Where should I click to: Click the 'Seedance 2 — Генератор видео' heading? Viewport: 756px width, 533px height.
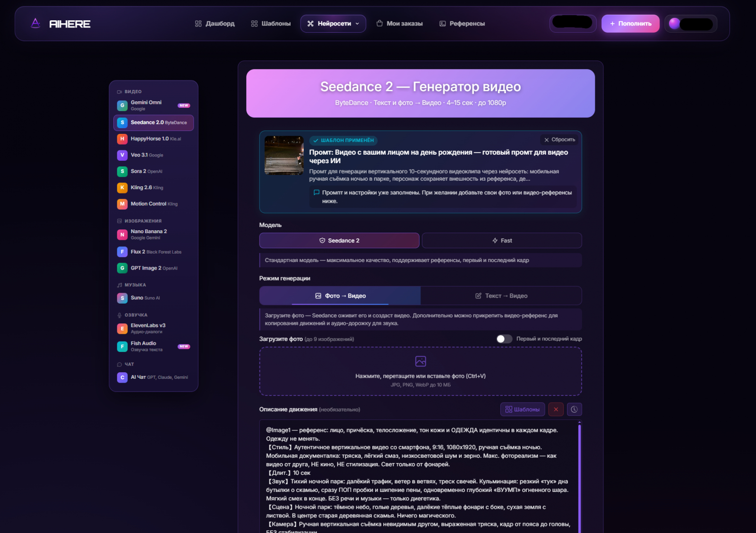point(421,87)
